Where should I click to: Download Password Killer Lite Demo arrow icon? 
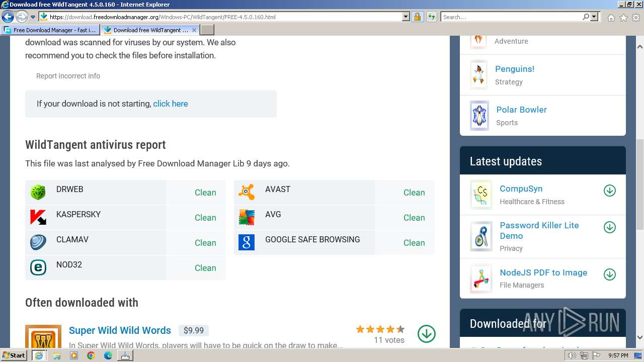pyautogui.click(x=610, y=227)
